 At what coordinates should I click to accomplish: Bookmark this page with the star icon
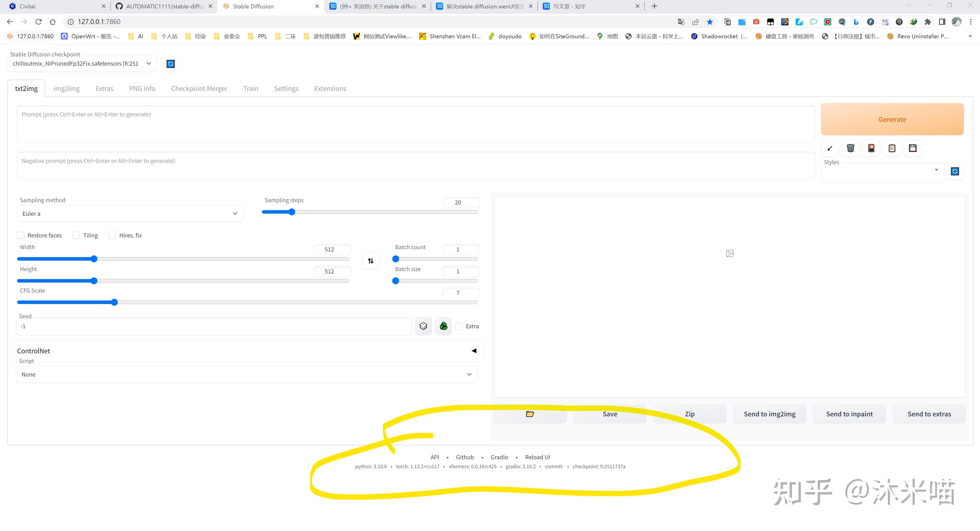(x=710, y=22)
